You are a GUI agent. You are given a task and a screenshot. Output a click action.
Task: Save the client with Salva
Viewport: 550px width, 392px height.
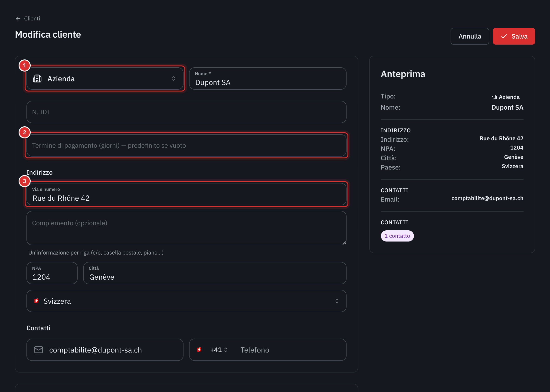(514, 36)
